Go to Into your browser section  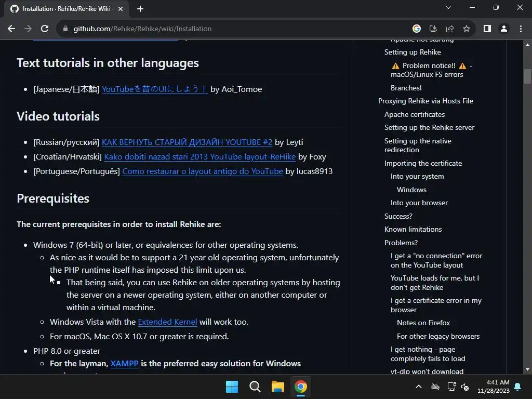coord(419,203)
